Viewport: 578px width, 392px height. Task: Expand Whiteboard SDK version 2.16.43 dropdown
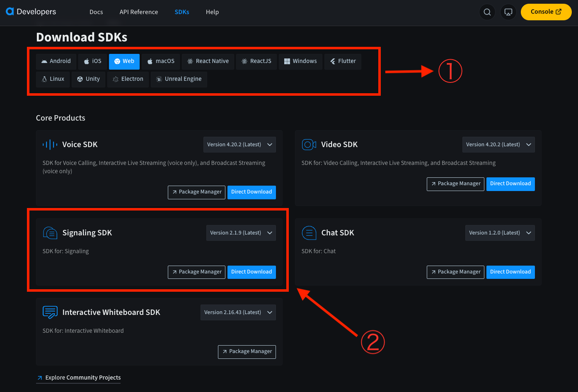238,312
